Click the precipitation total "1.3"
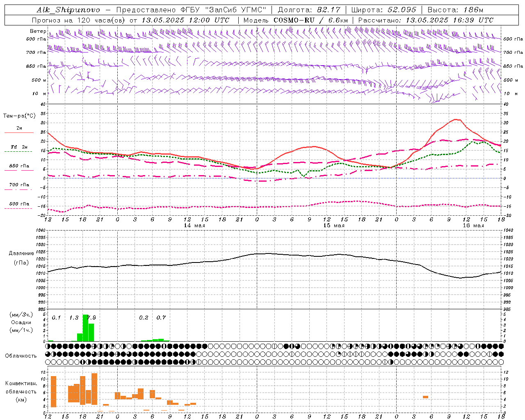525x420 pixels. point(74,317)
